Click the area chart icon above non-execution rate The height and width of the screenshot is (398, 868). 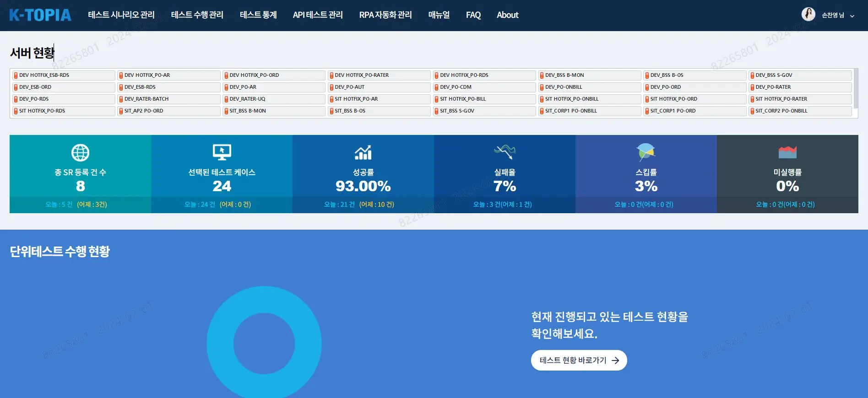pyautogui.click(x=787, y=152)
